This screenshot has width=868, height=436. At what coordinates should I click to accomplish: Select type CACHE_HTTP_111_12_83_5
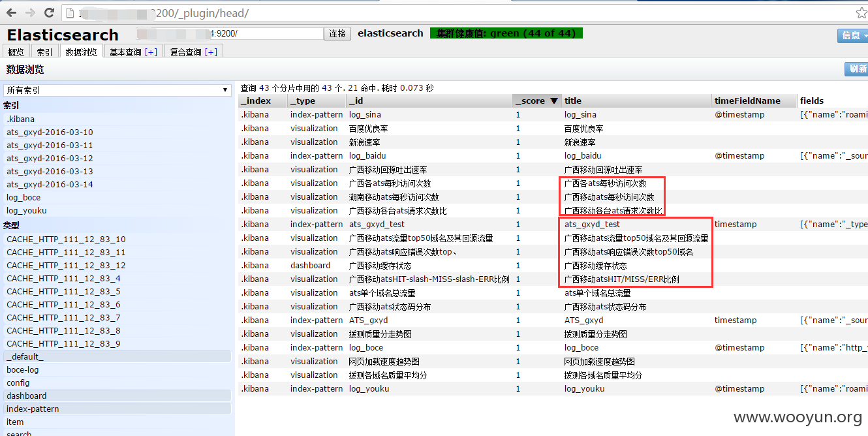pos(117,292)
